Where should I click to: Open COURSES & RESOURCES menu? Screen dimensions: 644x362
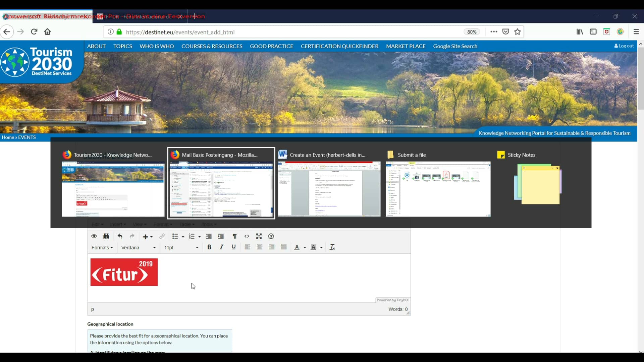point(212,46)
